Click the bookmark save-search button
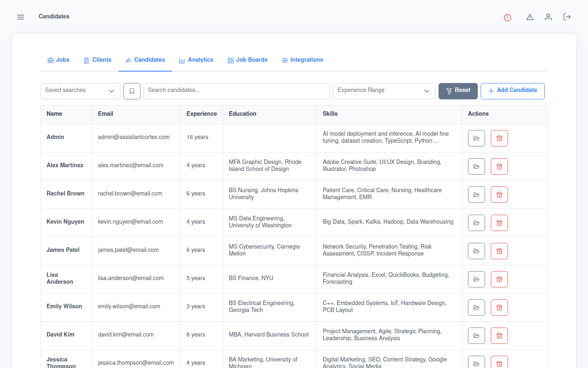588x368 pixels. click(x=132, y=91)
